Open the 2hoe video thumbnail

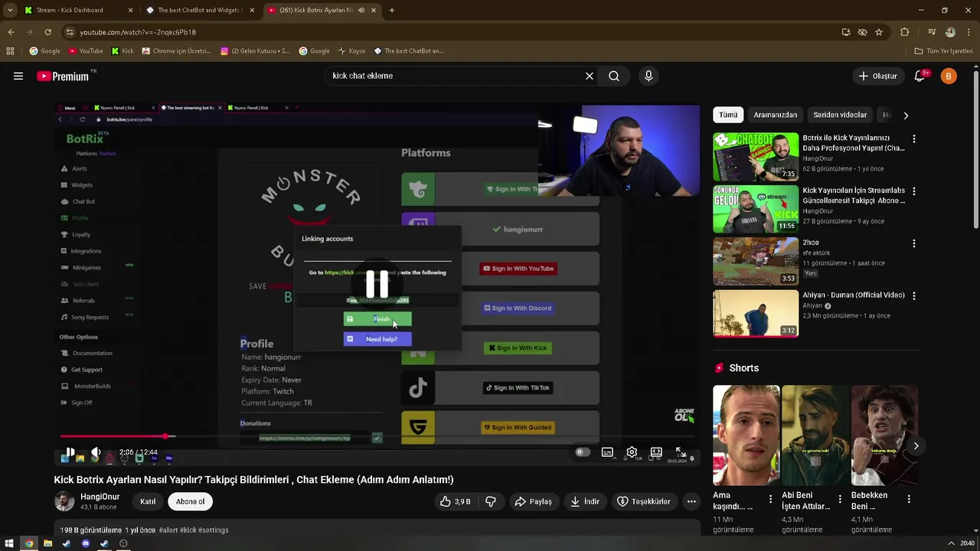[756, 261]
